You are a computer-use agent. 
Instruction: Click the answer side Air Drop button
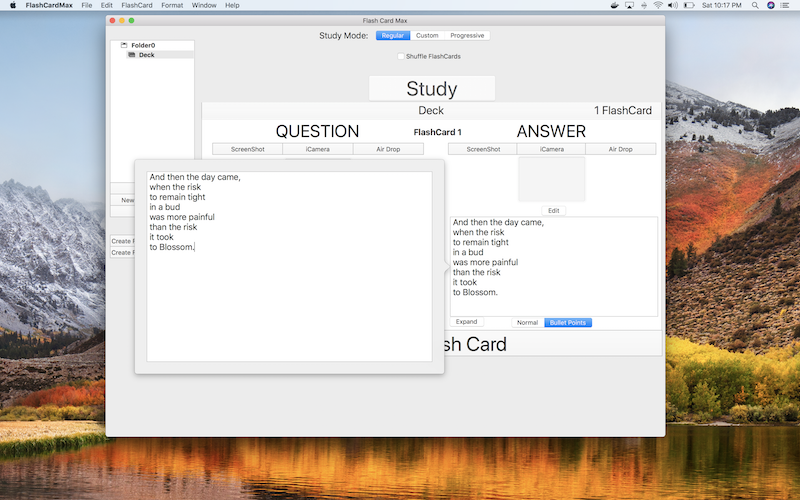click(x=620, y=149)
